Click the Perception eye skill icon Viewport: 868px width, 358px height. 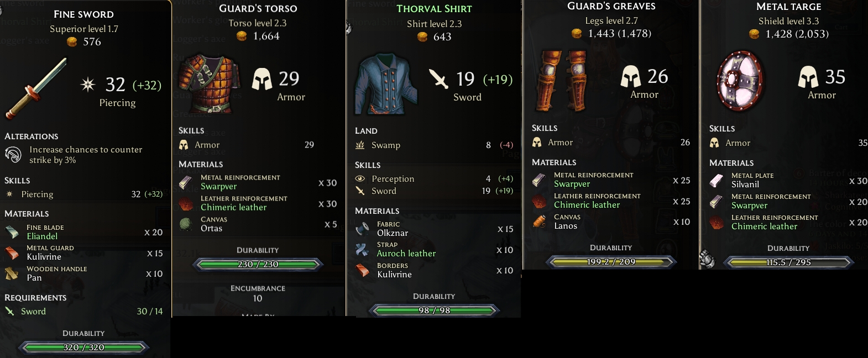360,178
